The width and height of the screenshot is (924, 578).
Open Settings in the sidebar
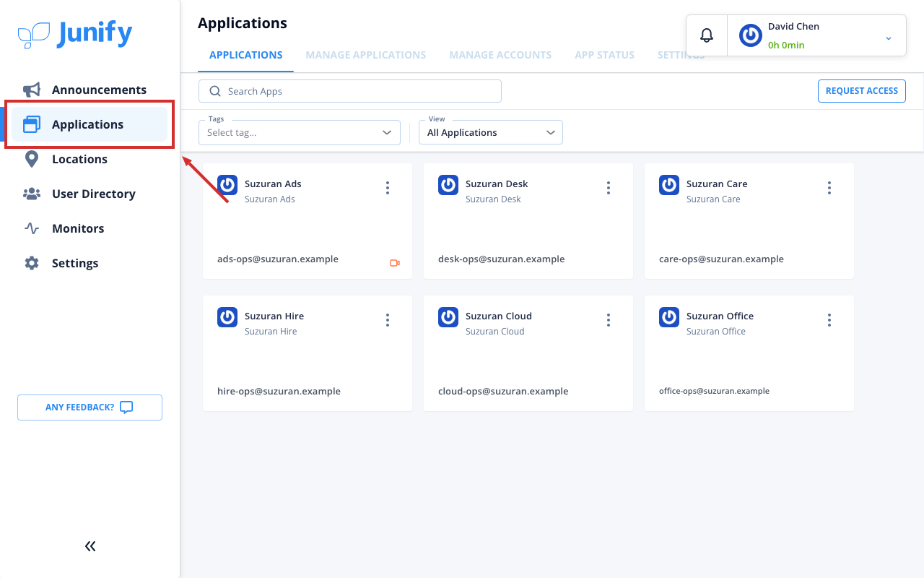[90, 263]
